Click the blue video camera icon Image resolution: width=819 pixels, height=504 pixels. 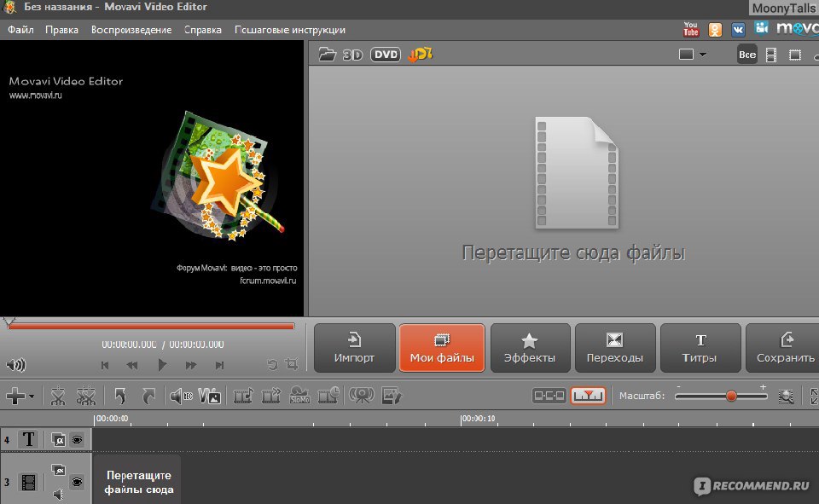click(x=761, y=27)
